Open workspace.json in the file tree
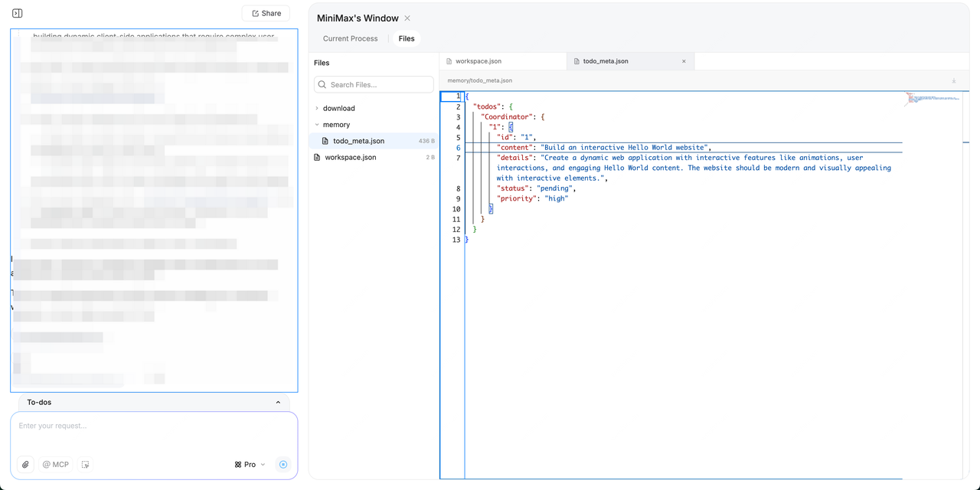Image resolution: width=980 pixels, height=490 pixels. pos(350,158)
